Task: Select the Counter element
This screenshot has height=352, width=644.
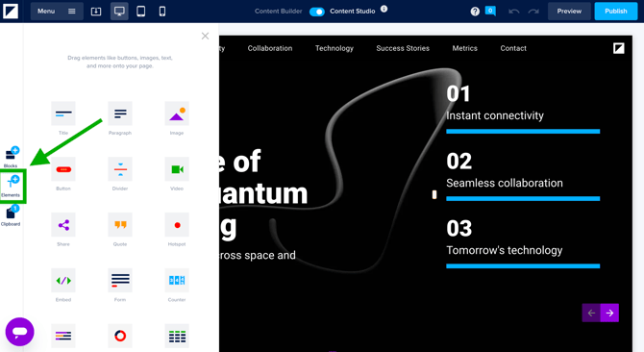Action: coord(177,281)
